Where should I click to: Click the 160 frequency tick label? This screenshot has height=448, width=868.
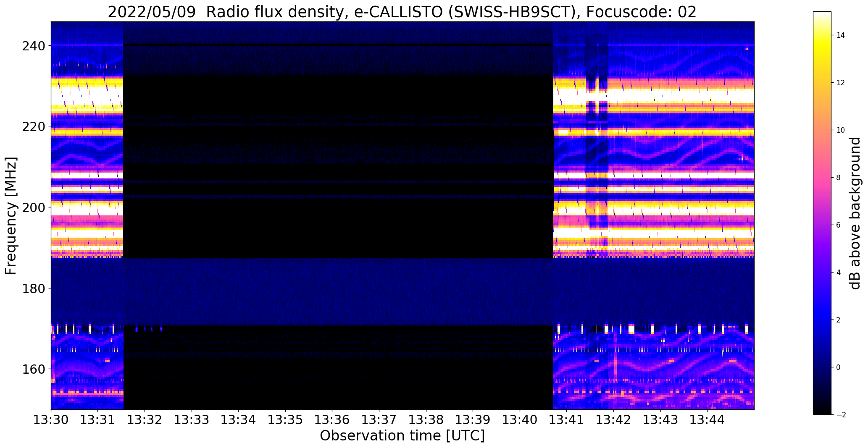pos(33,369)
